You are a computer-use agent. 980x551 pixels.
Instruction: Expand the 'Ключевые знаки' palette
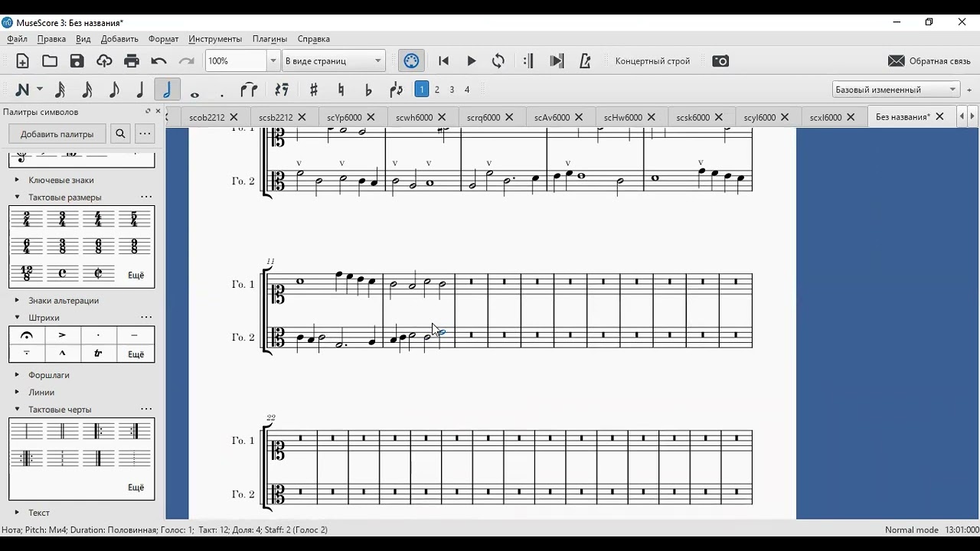pyautogui.click(x=17, y=181)
